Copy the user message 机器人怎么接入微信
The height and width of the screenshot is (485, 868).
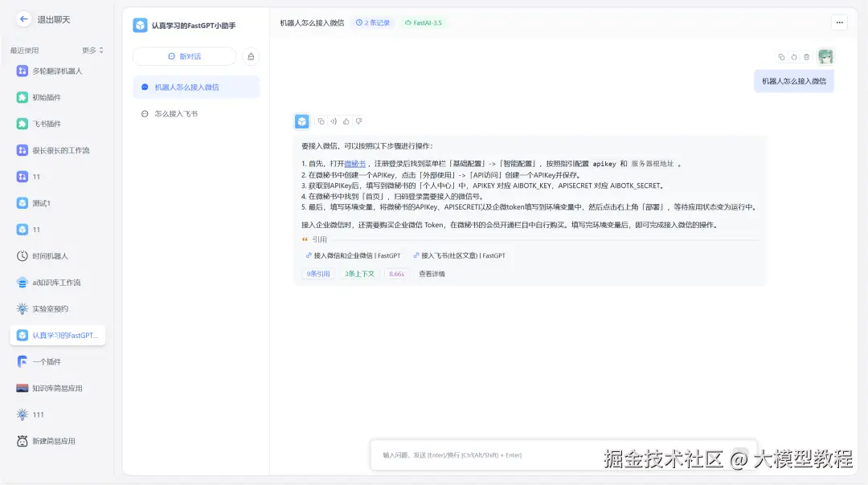click(x=781, y=57)
